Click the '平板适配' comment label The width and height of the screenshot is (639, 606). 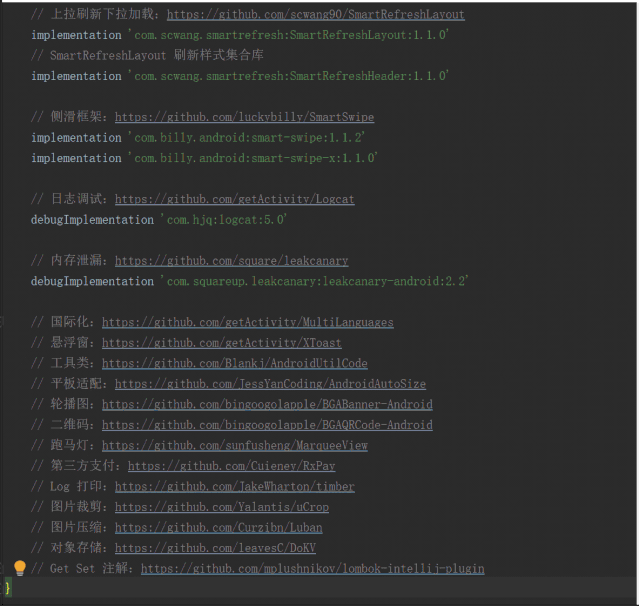pyautogui.click(x=76, y=383)
